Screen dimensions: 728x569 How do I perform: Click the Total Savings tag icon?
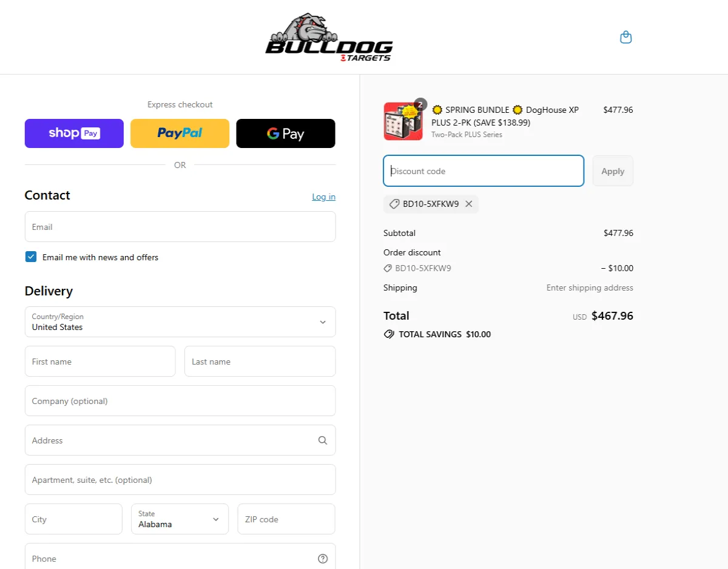389,334
